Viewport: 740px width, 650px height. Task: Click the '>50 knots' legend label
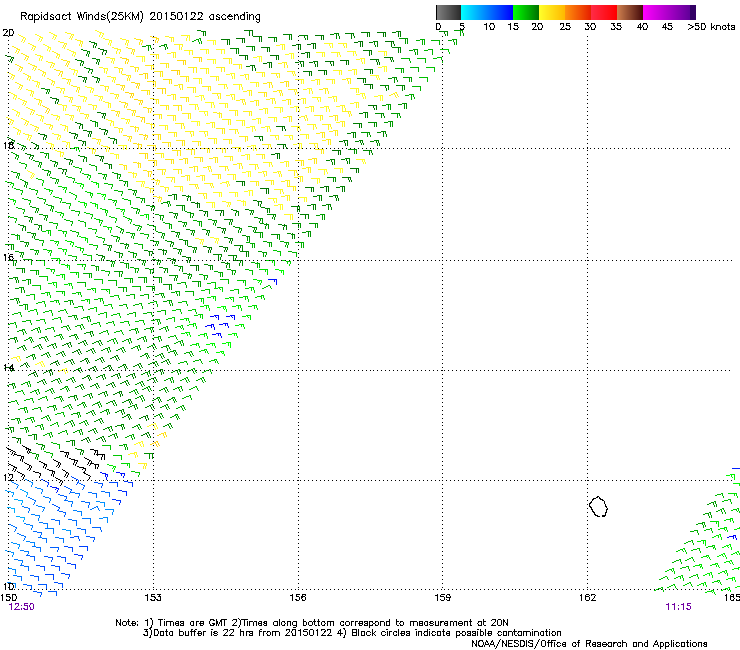pos(711,27)
